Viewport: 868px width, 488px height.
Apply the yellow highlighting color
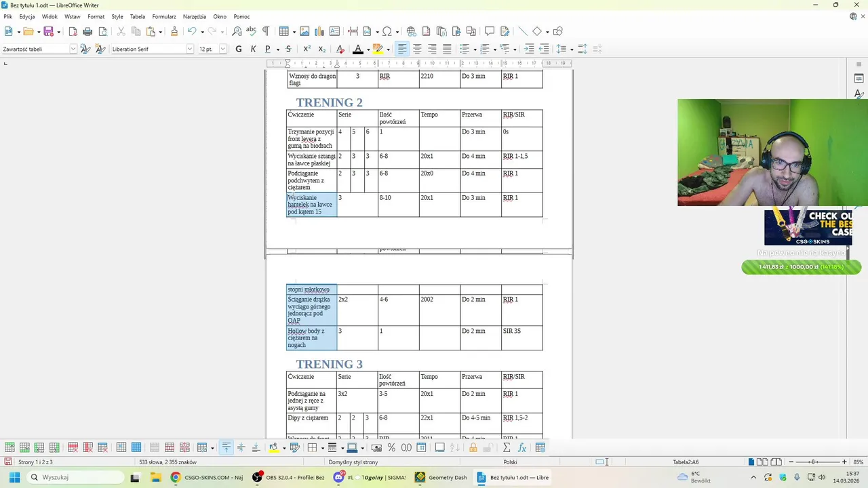point(378,49)
